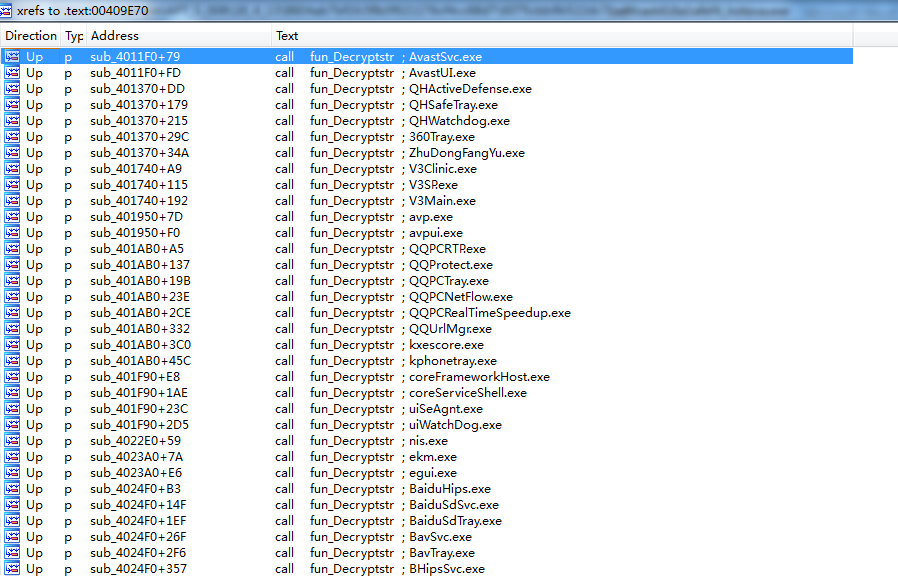Image resolution: width=898 pixels, height=576 pixels.
Task: Click the xref icon of the nis.exe row
Action: pyautogui.click(x=12, y=441)
